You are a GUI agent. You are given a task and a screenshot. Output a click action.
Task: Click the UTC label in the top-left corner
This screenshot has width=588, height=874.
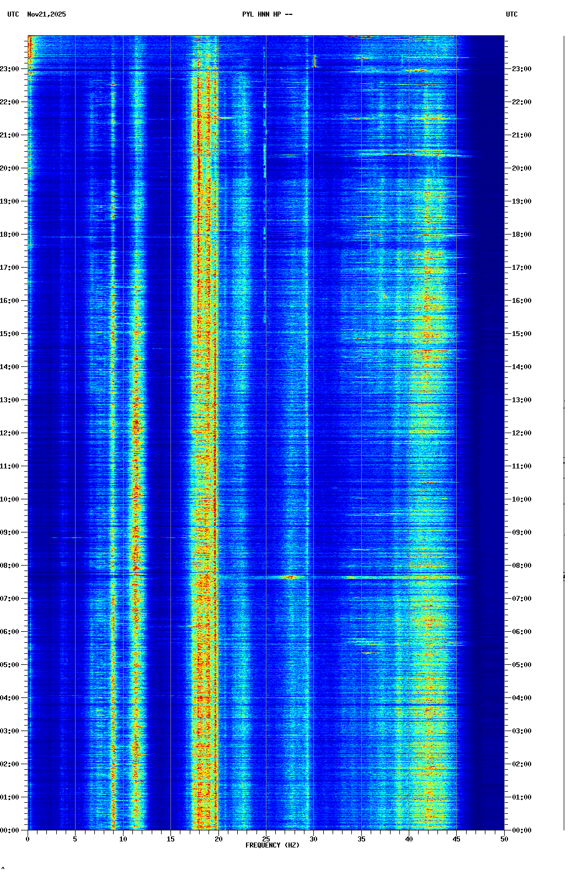point(13,14)
